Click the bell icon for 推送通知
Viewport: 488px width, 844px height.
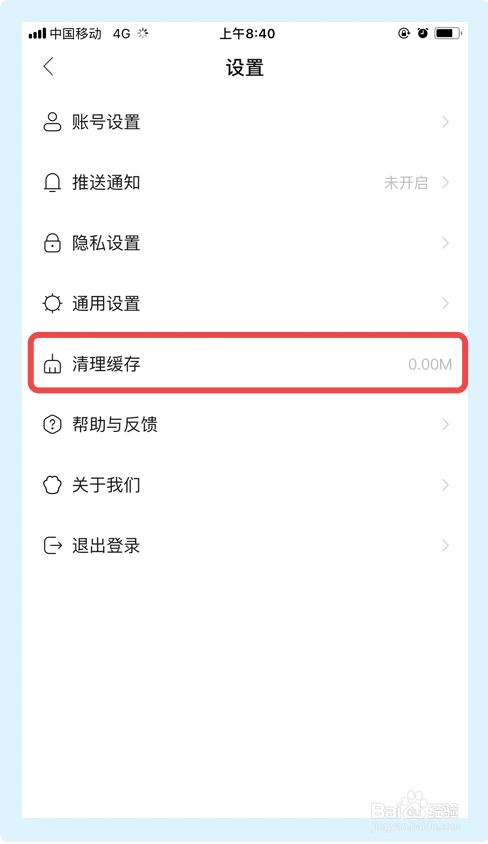pyautogui.click(x=52, y=183)
